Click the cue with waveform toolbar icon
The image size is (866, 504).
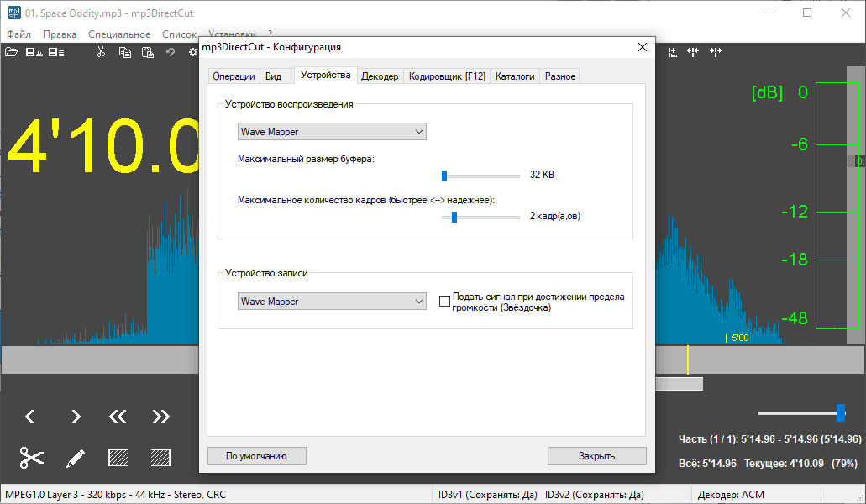pos(672,52)
